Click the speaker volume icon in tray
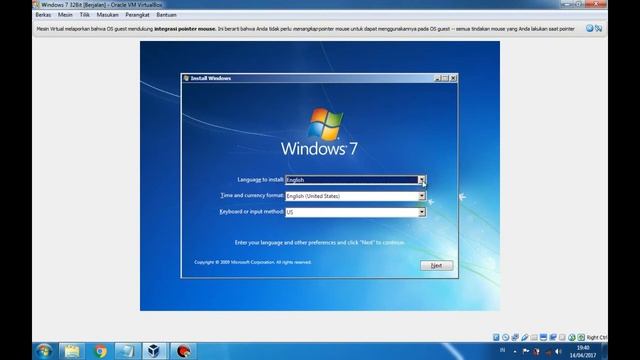This screenshot has width=640, height=360. pyautogui.click(x=558, y=351)
